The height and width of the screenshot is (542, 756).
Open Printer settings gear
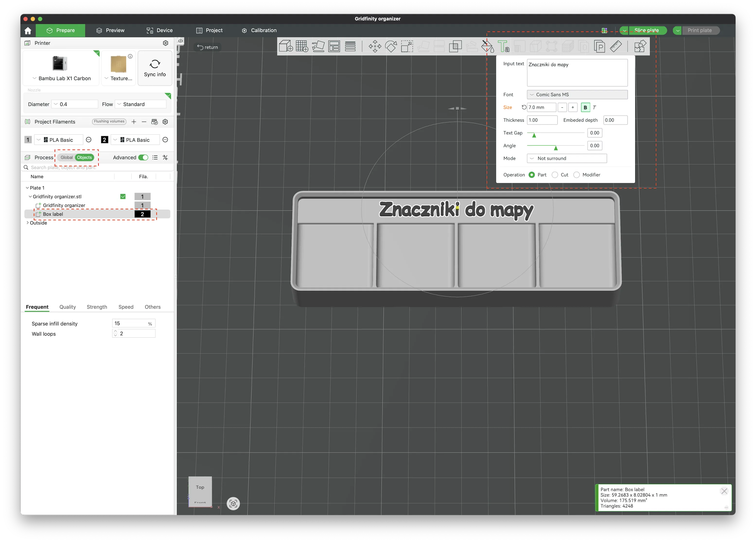click(x=165, y=43)
